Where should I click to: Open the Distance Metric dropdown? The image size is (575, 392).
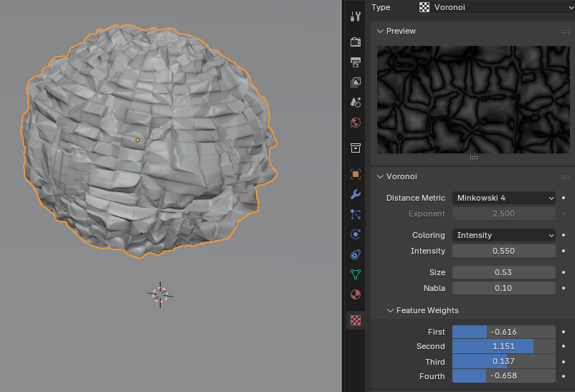(503, 198)
